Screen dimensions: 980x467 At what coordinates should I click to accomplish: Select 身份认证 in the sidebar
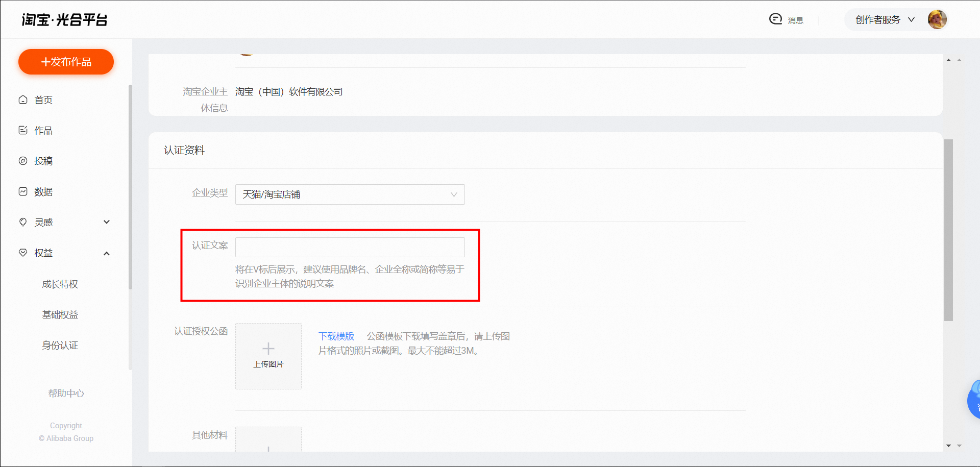60,346
